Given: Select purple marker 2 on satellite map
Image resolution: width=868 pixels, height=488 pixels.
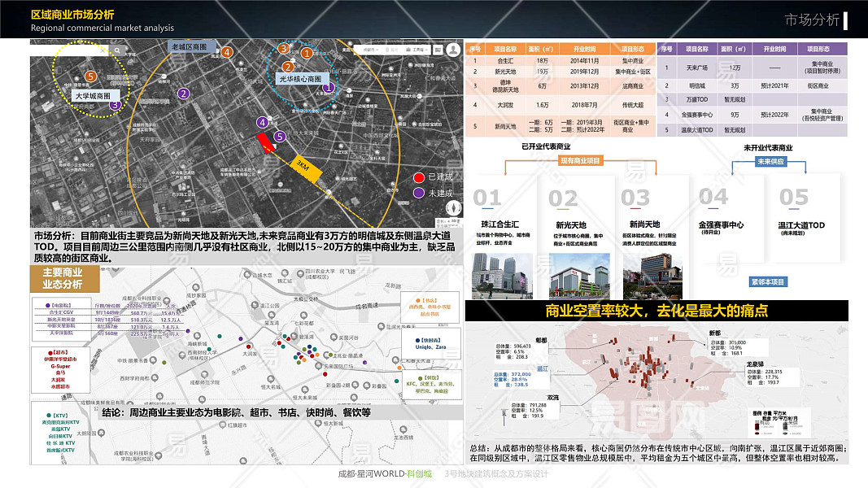Looking at the screenshot, I should 183,94.
